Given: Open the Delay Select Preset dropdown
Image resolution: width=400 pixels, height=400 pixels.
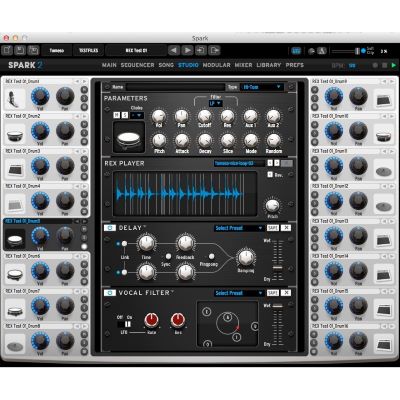Looking at the screenshot, I should coord(239,228).
